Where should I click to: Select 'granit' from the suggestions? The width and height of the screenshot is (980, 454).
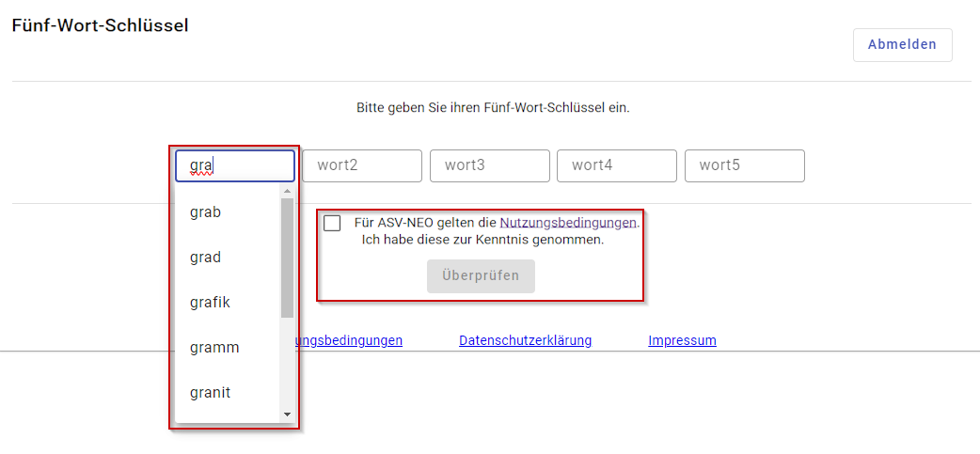click(x=228, y=392)
